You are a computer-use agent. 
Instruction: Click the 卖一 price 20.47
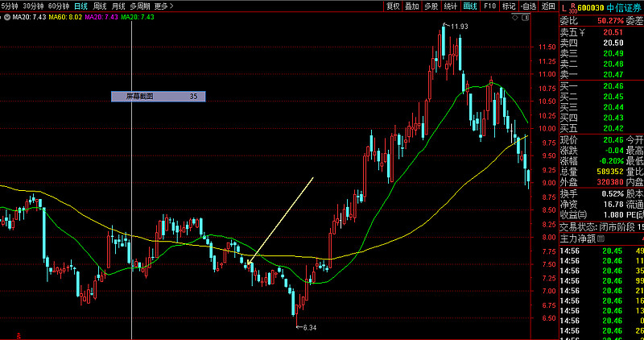(x=613, y=75)
